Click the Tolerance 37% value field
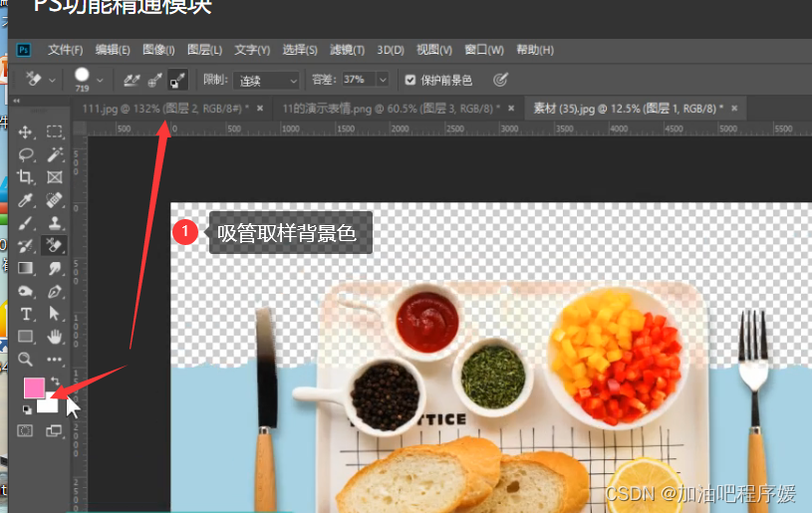Viewport: 812px width, 513px height. (360, 80)
